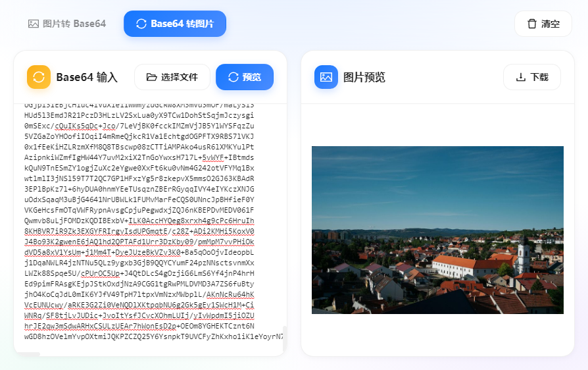The image size is (588, 370).
Task: Click the blue 图片预览 picture icon
Action: [326, 77]
